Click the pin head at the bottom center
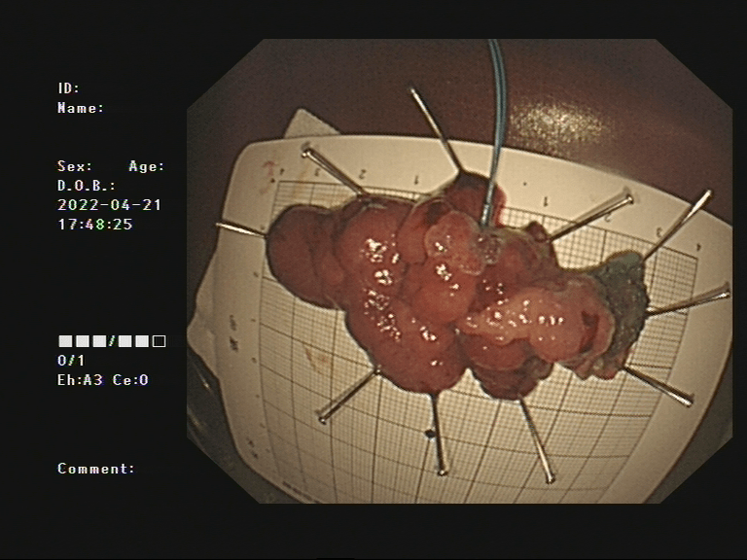 441,470
